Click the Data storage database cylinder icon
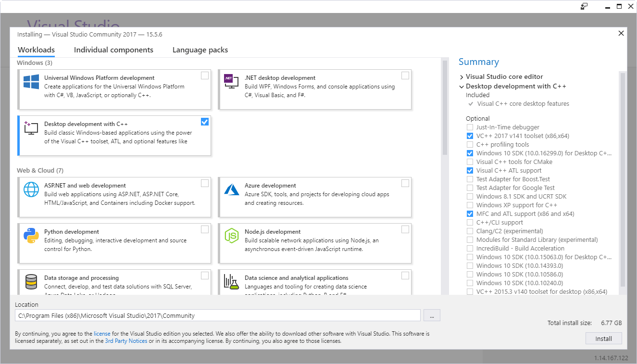 (31, 282)
